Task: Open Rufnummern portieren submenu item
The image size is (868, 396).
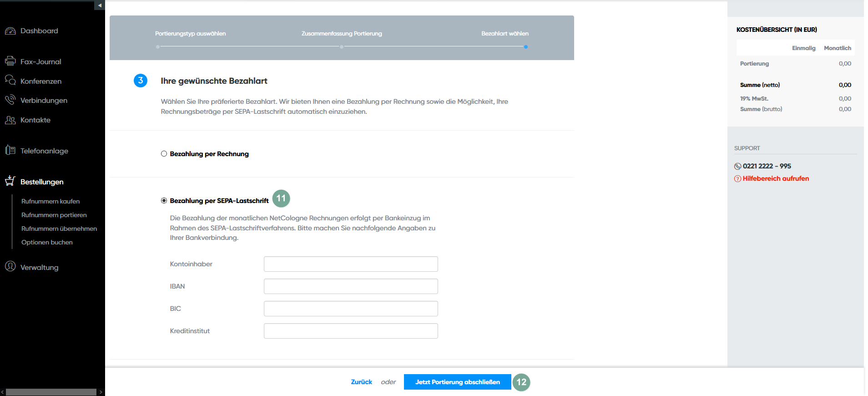Action: coord(54,215)
